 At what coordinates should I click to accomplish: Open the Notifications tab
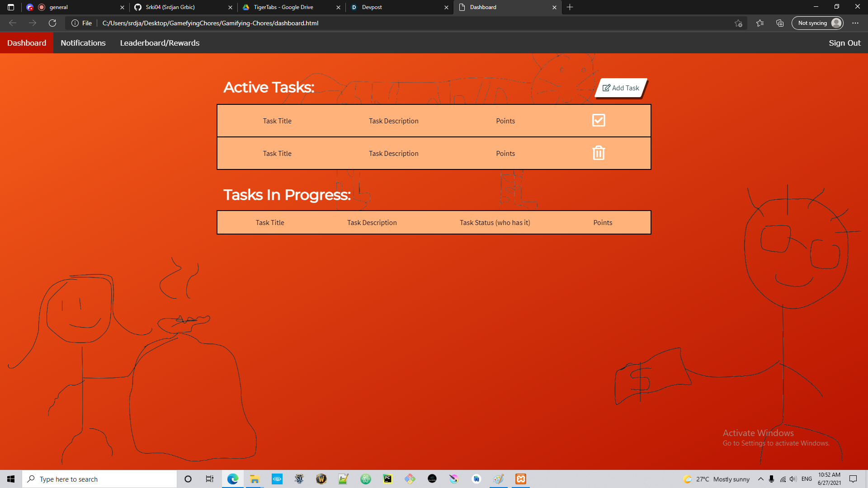click(x=83, y=43)
